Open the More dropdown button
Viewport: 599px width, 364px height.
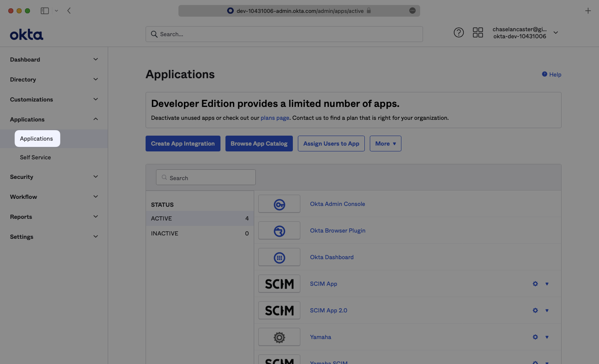[385, 144]
